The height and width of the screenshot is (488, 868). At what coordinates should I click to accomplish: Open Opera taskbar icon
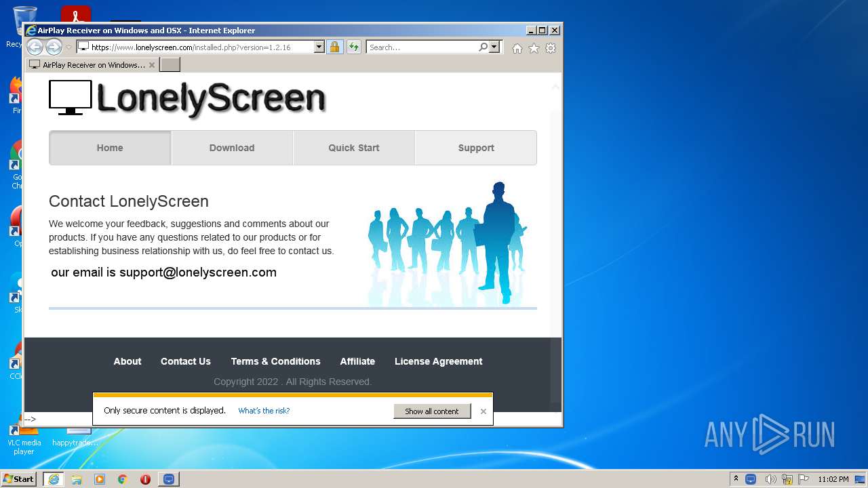point(145,479)
